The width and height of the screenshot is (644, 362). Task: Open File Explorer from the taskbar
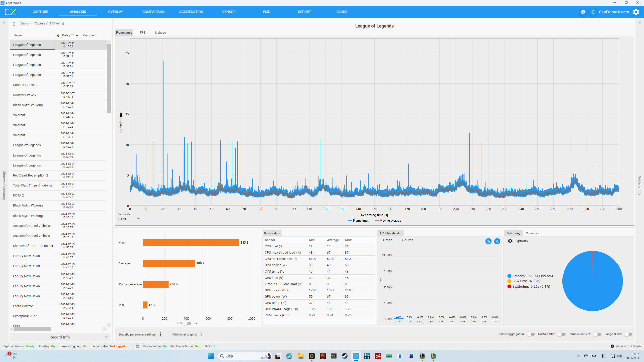300,356
